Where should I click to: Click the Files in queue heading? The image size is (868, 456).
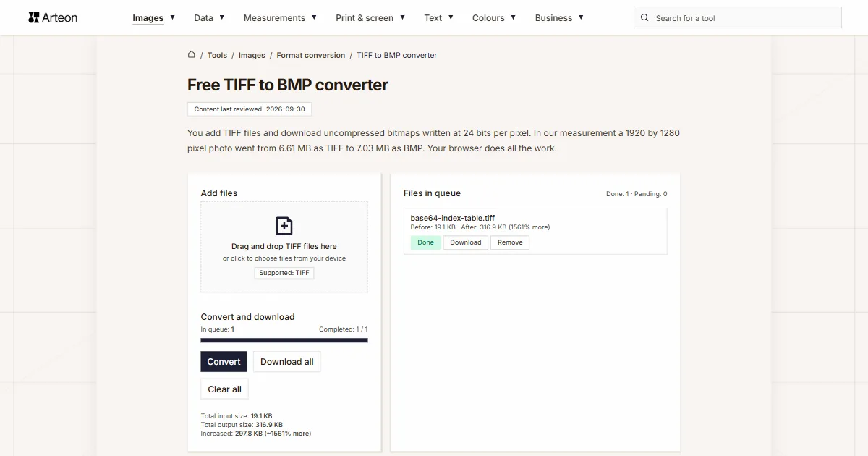[432, 193]
